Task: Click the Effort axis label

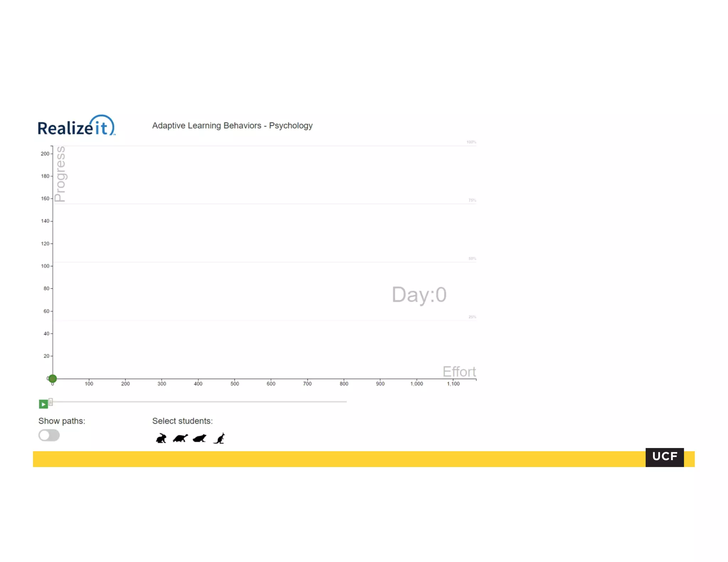Action: tap(459, 372)
